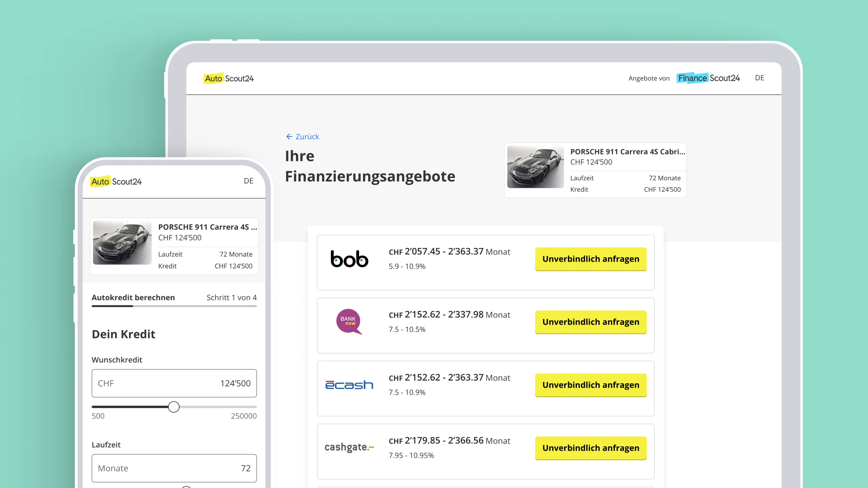Click the Porsche thumbnail on the phone
The width and height of the screenshot is (868, 488).
pyautogui.click(x=122, y=243)
